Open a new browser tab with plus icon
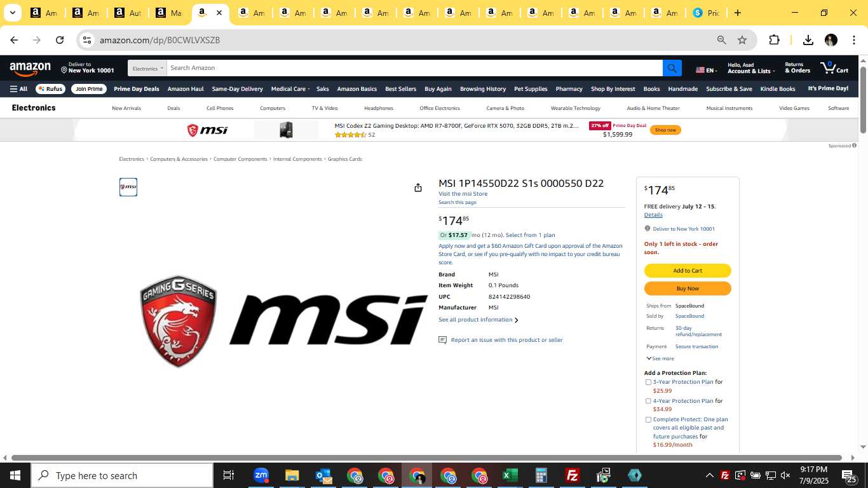Screen dimensions: 868x488 [x=737, y=13]
